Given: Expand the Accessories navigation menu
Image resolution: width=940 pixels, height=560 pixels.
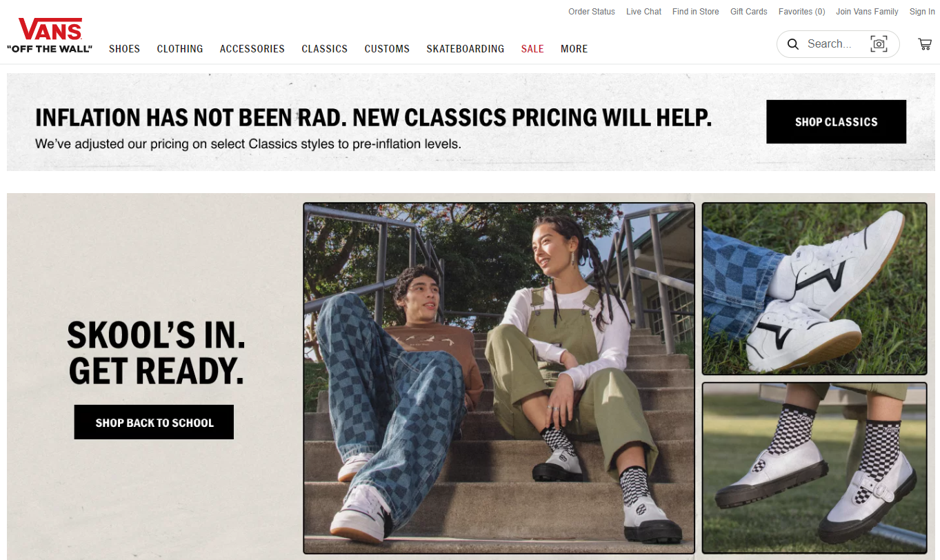Looking at the screenshot, I should pos(252,49).
